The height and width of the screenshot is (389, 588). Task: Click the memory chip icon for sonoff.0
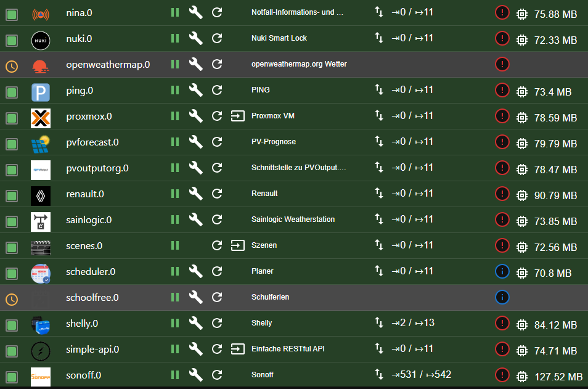(x=521, y=376)
